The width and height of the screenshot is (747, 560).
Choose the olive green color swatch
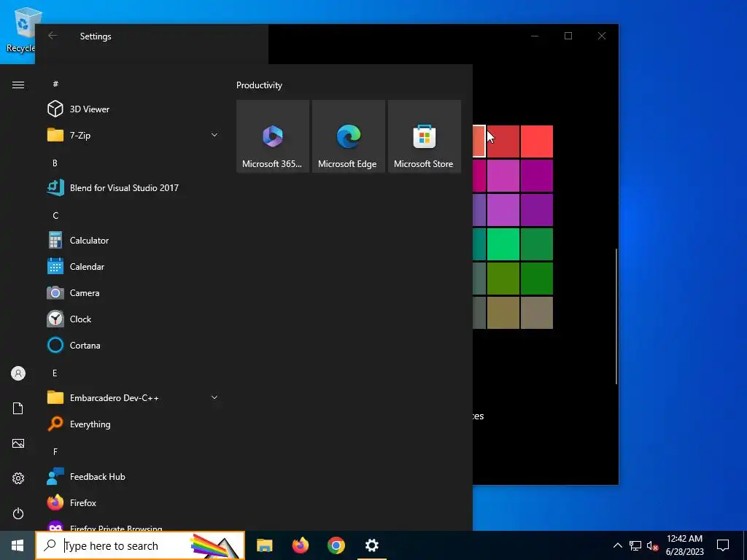point(503,279)
